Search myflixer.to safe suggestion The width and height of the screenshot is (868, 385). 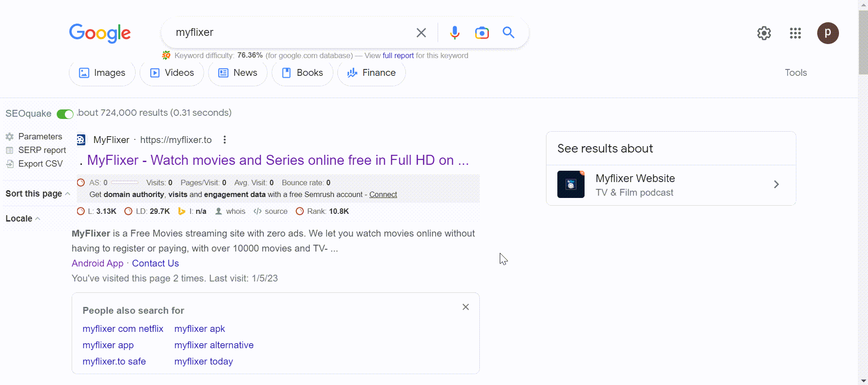[114, 361]
